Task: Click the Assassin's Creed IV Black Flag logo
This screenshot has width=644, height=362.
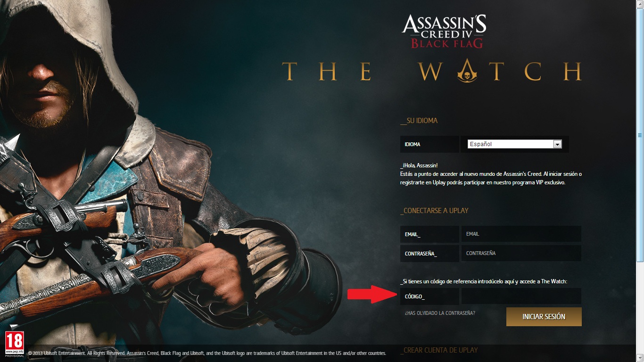Action: click(444, 31)
